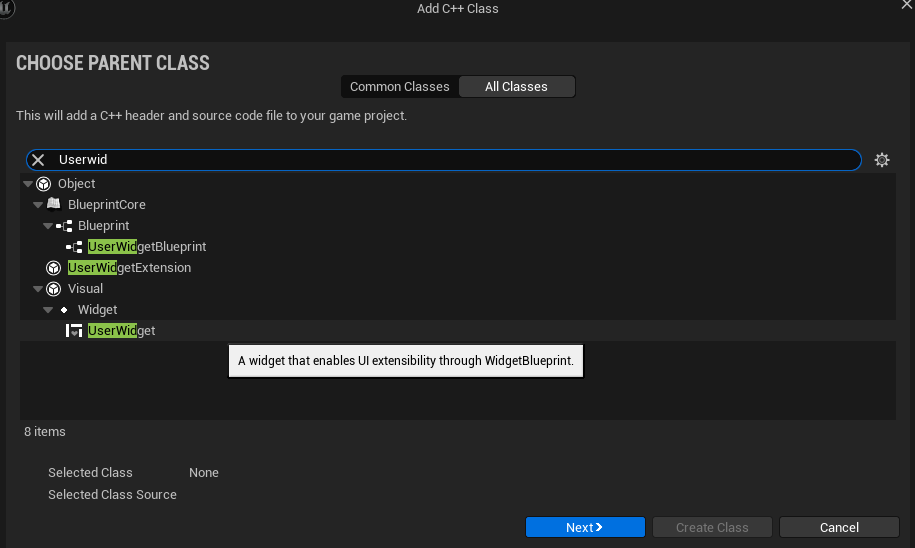Cancel the Add C++ Class dialog
915x548 pixels.
click(x=839, y=527)
